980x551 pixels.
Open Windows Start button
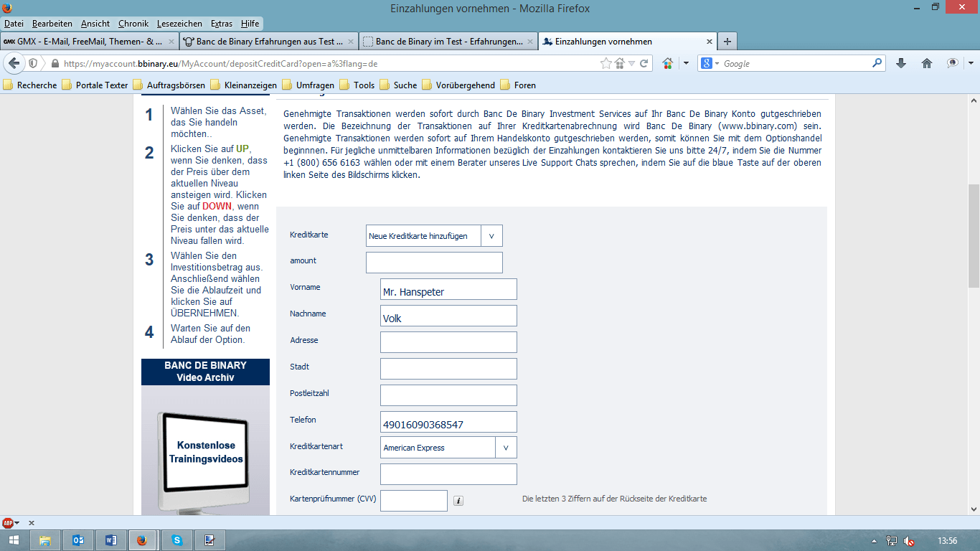[x=14, y=540]
